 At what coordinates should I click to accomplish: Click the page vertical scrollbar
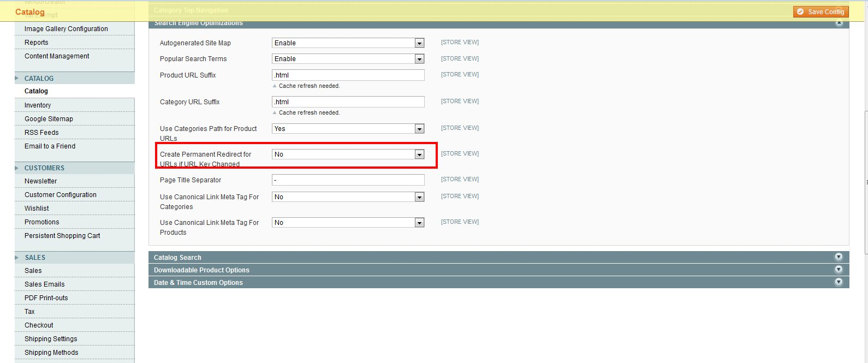click(866, 181)
